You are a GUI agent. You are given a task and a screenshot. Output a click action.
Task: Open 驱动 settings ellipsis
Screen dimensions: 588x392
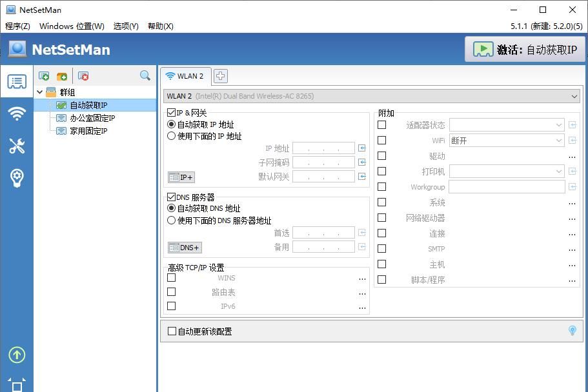572,157
